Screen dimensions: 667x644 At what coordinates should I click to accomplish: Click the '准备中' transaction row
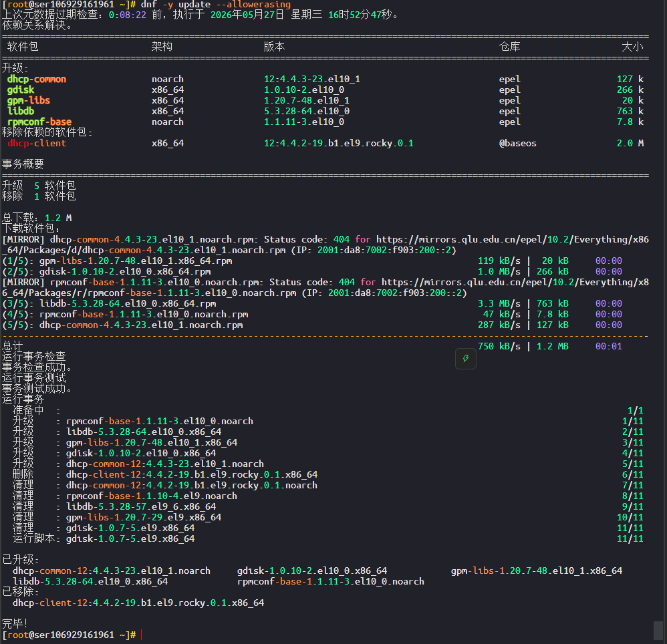[x=327, y=410]
